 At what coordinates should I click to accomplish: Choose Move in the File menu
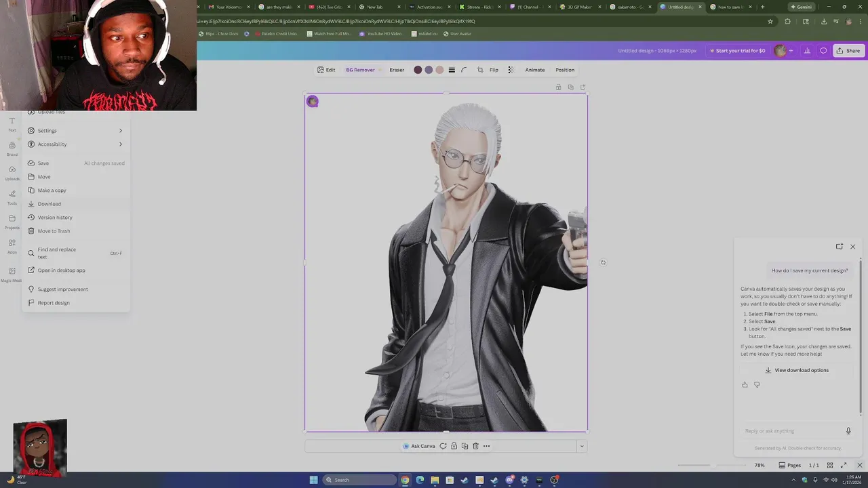(75, 177)
